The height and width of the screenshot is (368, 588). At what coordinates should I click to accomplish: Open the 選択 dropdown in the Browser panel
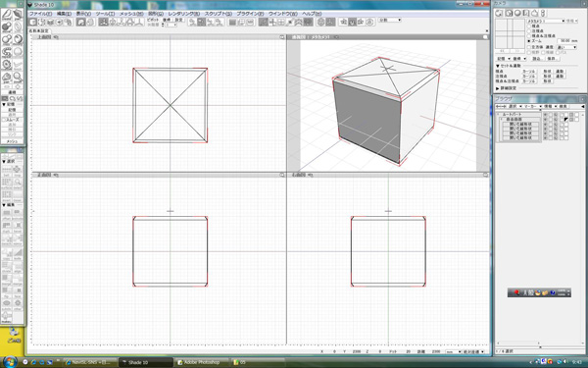click(514, 107)
